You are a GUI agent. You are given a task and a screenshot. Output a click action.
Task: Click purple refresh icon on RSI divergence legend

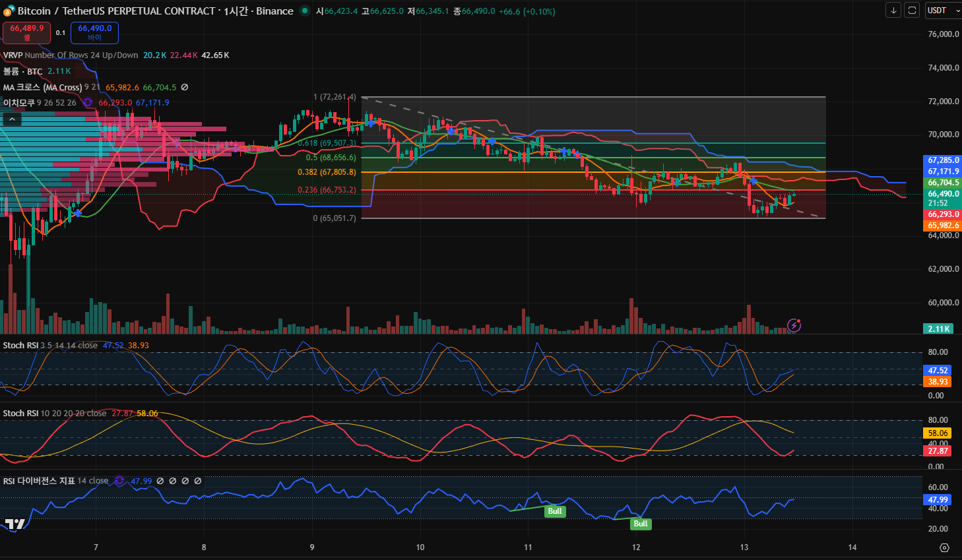point(119,481)
